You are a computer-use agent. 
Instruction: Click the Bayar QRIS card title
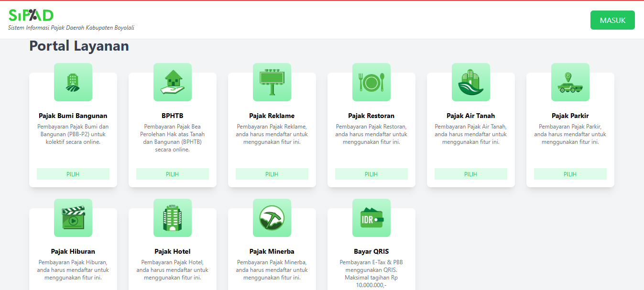coord(371,251)
